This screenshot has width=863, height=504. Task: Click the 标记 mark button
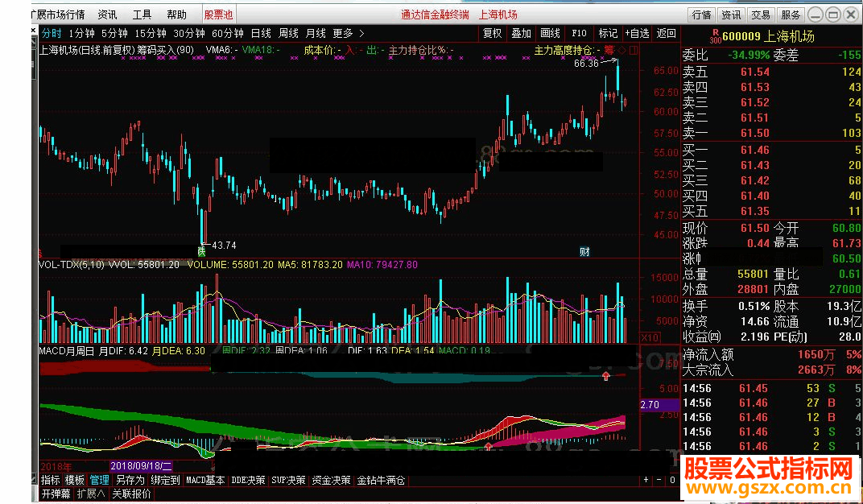tap(608, 34)
